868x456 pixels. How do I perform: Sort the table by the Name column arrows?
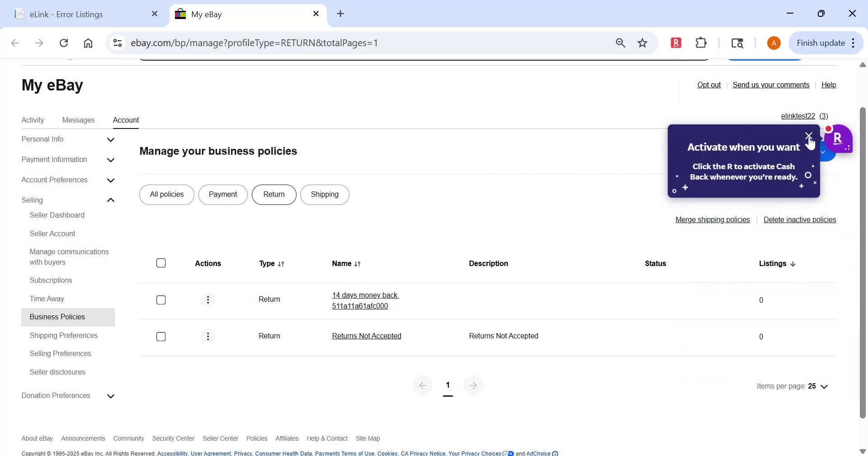tap(358, 264)
